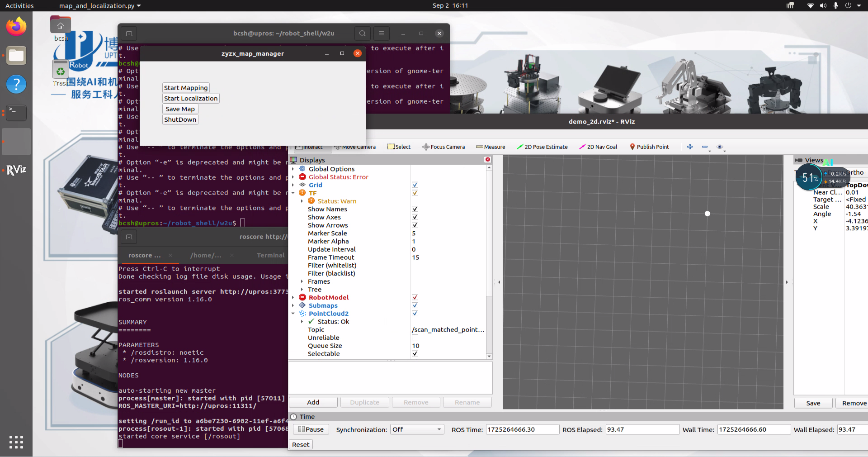Viewport: 868px width, 457px height.
Task: Click the RViz dock icon
Action: click(x=16, y=170)
